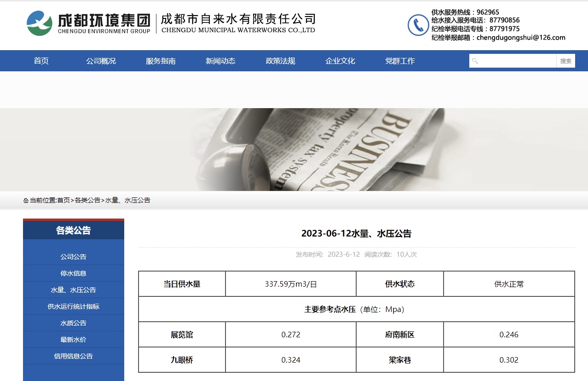Click the magnifier icon in search box
Viewport: 588px width, 381px height.
(x=475, y=61)
